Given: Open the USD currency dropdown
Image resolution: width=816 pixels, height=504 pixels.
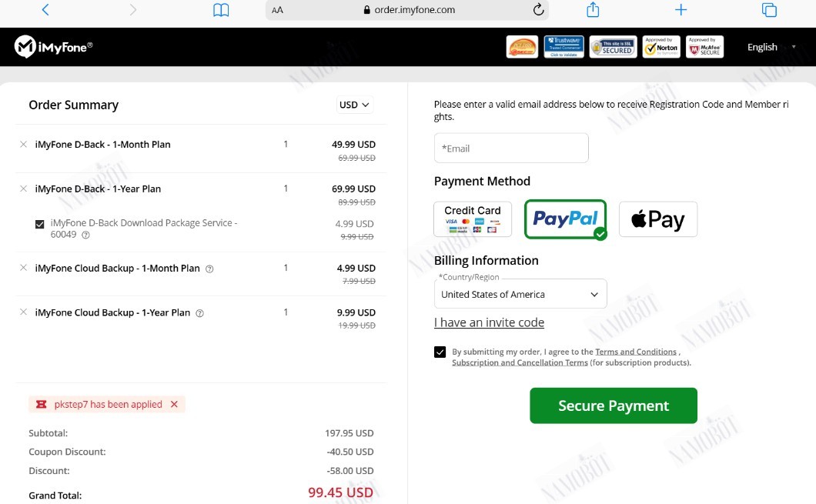Looking at the screenshot, I should (354, 105).
